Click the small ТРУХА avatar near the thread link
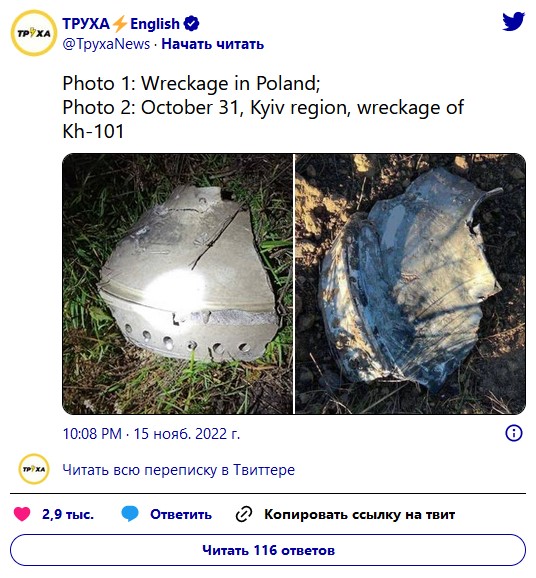 click(34, 469)
